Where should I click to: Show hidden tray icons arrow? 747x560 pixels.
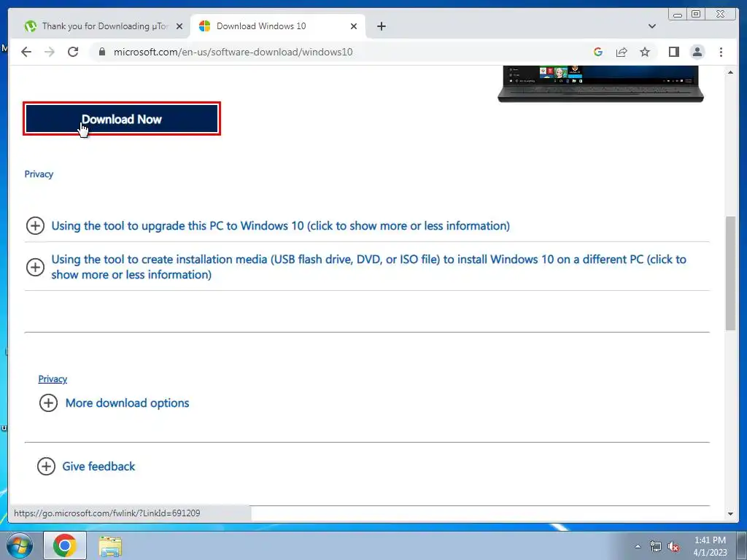[x=638, y=546]
